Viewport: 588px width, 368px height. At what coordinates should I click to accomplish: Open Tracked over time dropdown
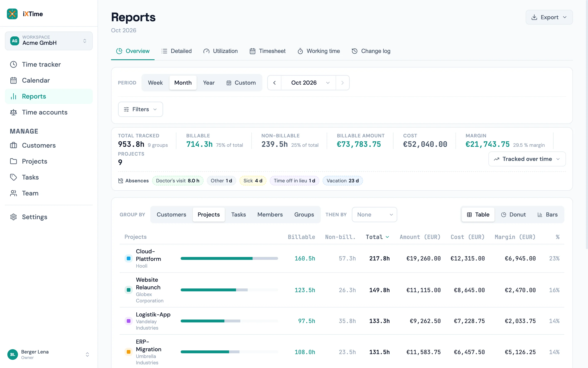click(527, 159)
